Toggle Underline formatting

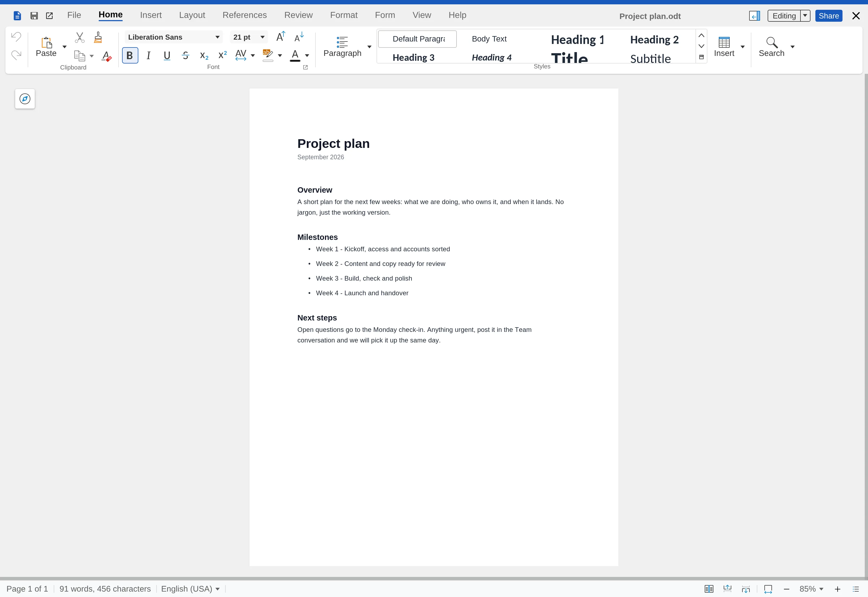click(167, 55)
